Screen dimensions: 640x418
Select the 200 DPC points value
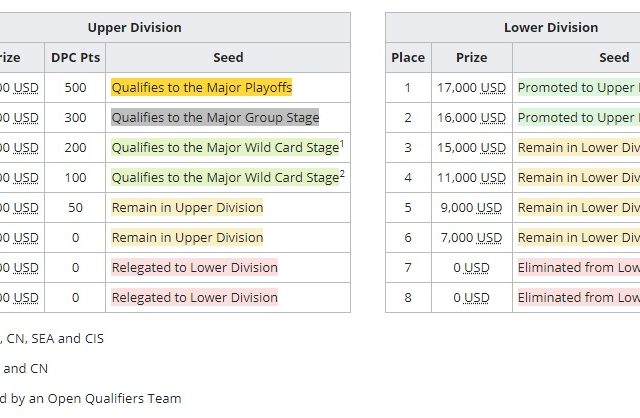tap(76, 148)
